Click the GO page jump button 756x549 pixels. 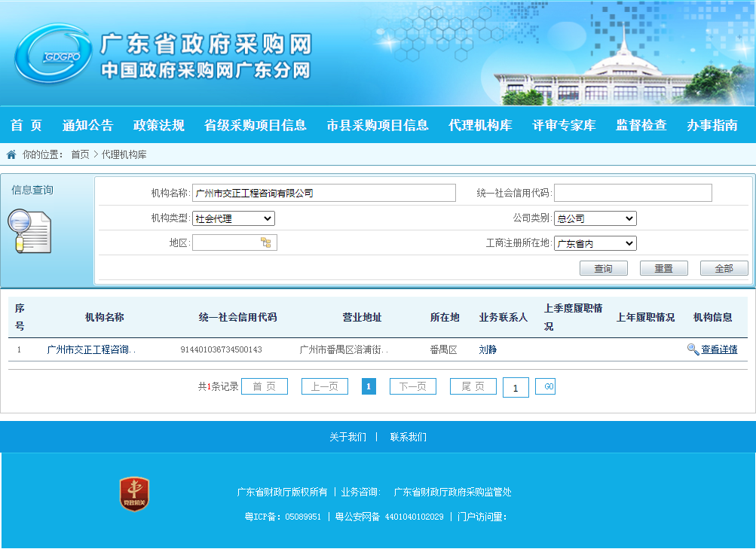coord(545,386)
